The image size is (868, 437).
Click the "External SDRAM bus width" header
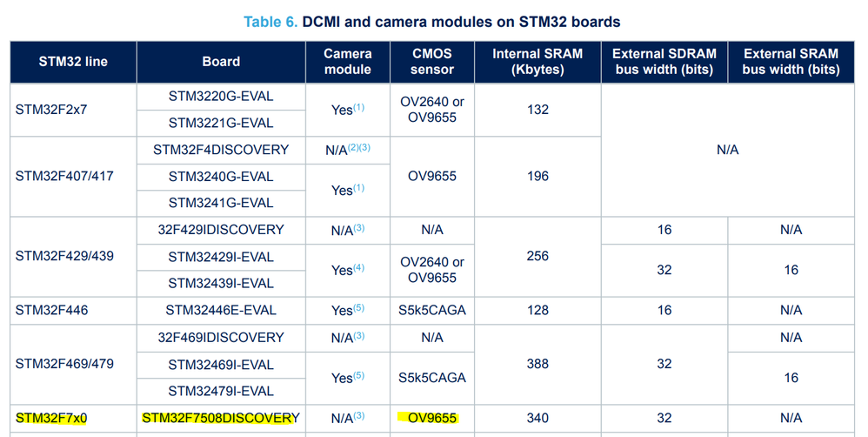tap(664, 62)
